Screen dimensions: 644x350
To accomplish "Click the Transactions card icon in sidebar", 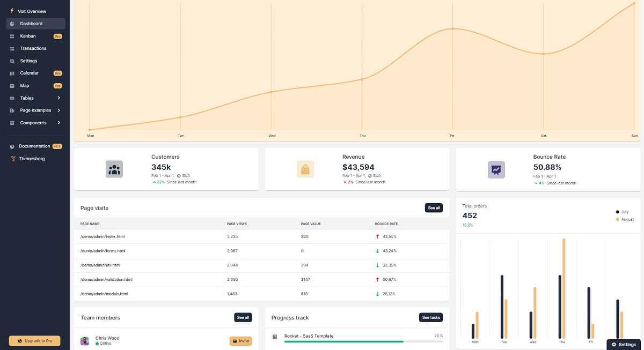I will point(12,48).
